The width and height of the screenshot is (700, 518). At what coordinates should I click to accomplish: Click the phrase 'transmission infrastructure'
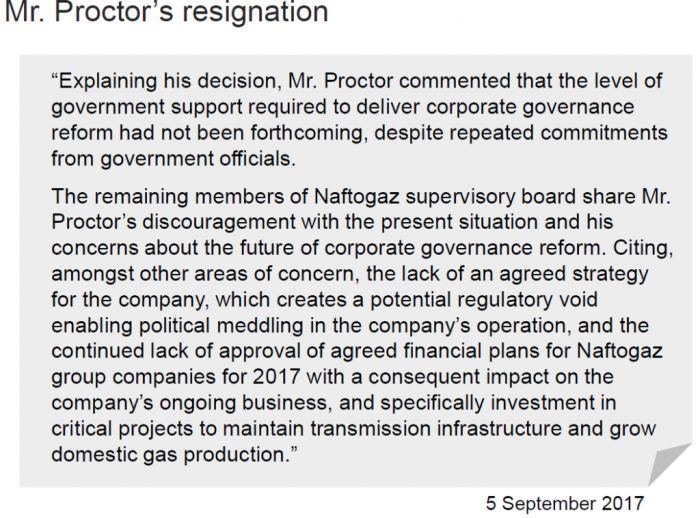pyautogui.click(x=436, y=428)
